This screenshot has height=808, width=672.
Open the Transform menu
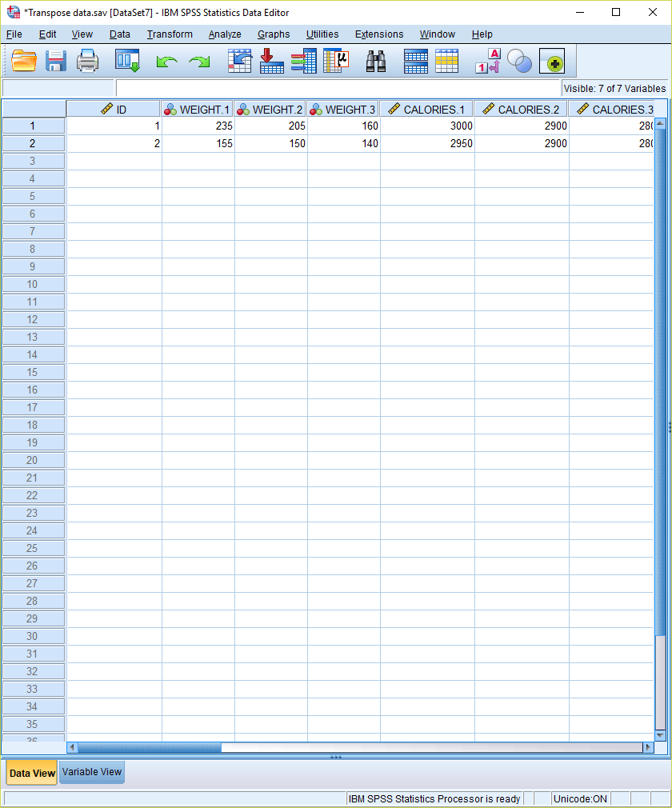[x=170, y=34]
